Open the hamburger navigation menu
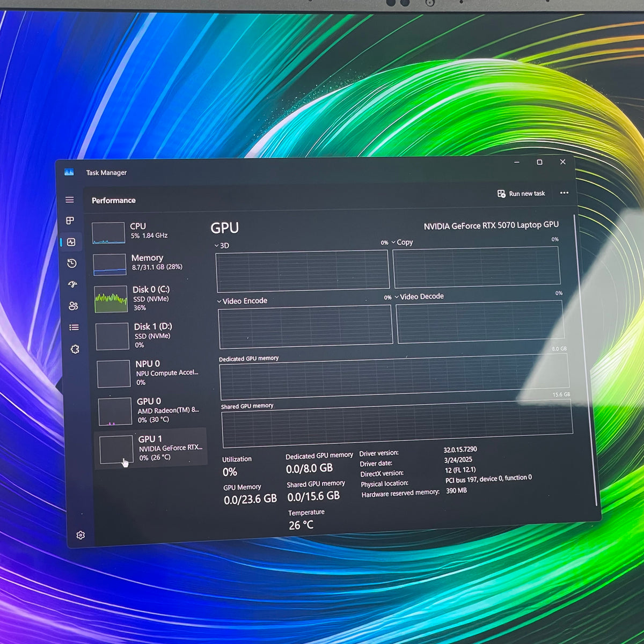 70,200
